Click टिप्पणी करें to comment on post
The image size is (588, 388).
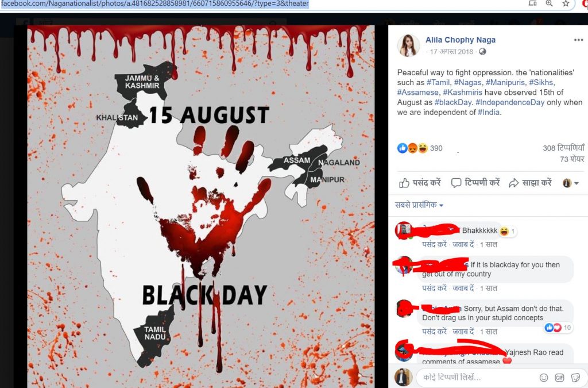475,183
